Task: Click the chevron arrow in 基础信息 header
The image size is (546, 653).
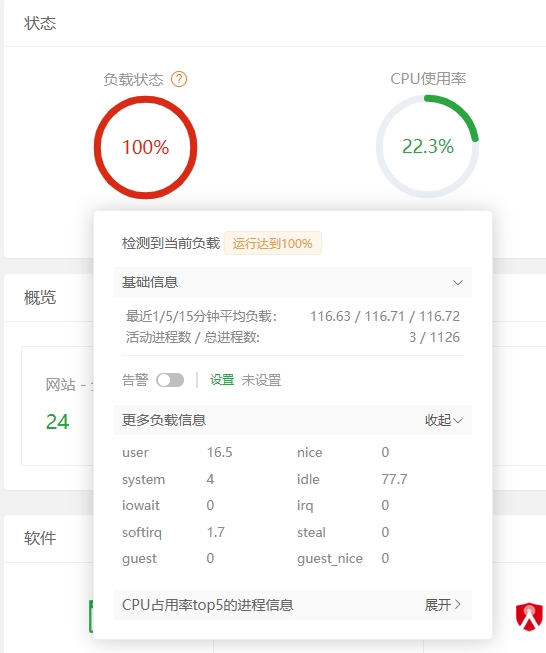Action: click(458, 283)
